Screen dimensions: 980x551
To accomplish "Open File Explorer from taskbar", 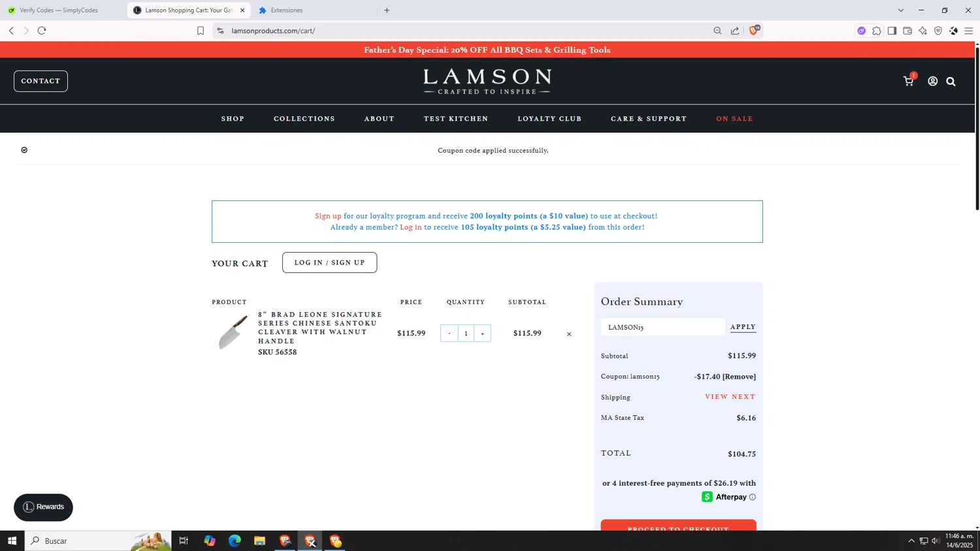I will tap(259, 541).
